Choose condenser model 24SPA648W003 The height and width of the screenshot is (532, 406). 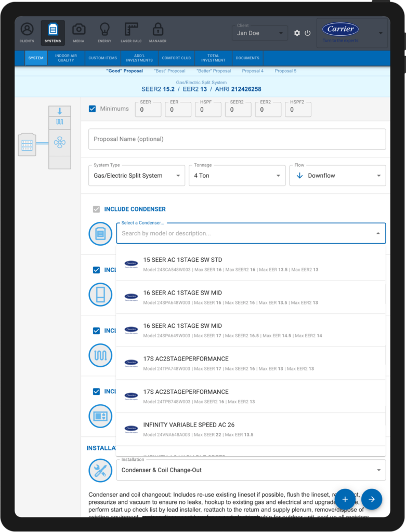pyautogui.click(x=251, y=298)
